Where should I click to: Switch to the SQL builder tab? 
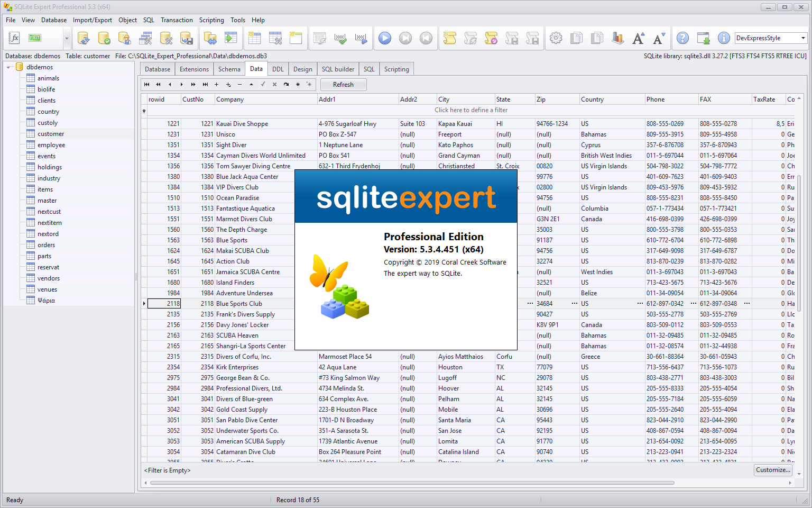pyautogui.click(x=338, y=69)
